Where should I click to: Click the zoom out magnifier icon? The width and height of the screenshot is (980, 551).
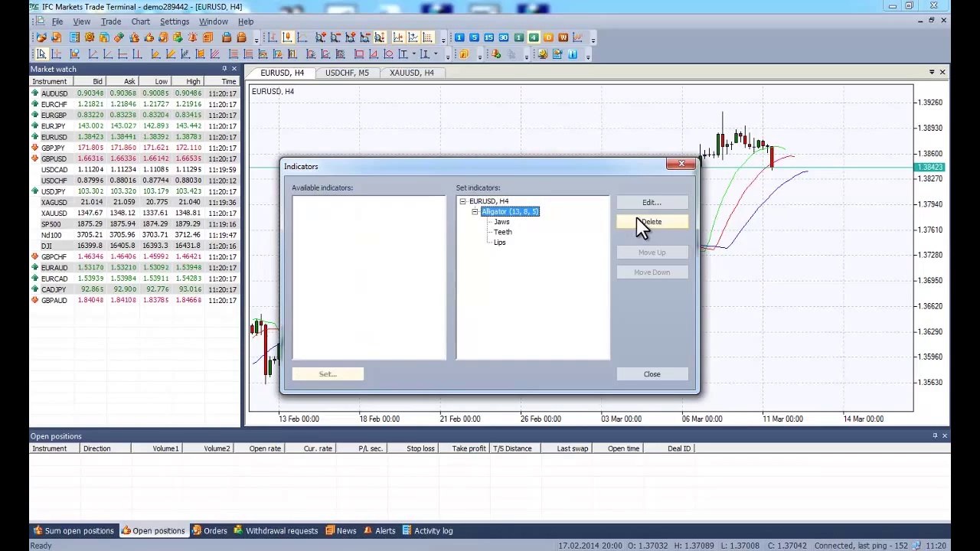coord(335,37)
